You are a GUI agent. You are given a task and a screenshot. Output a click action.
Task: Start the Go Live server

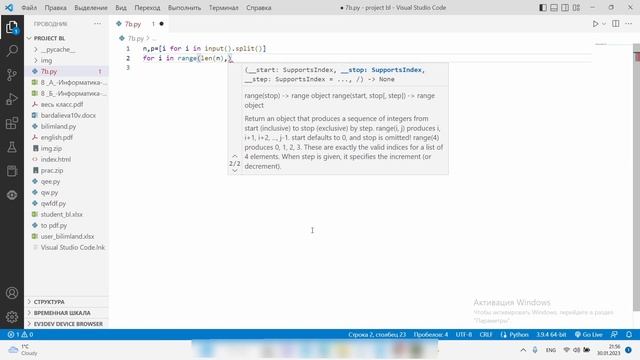589,335
